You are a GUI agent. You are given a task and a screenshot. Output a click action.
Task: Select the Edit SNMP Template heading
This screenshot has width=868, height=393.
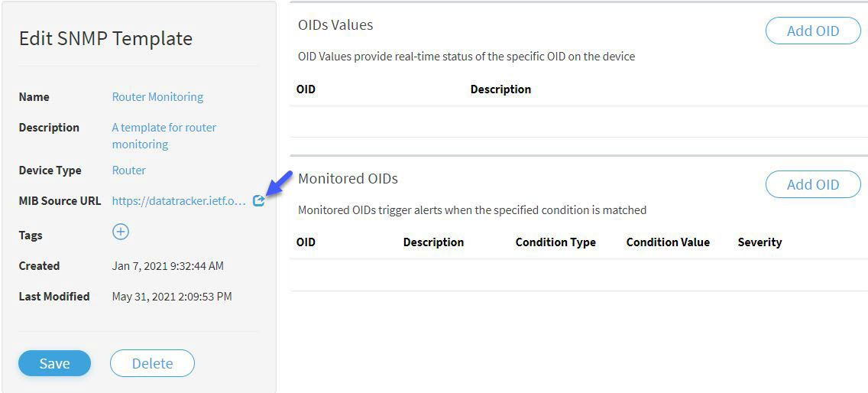pyautogui.click(x=105, y=39)
